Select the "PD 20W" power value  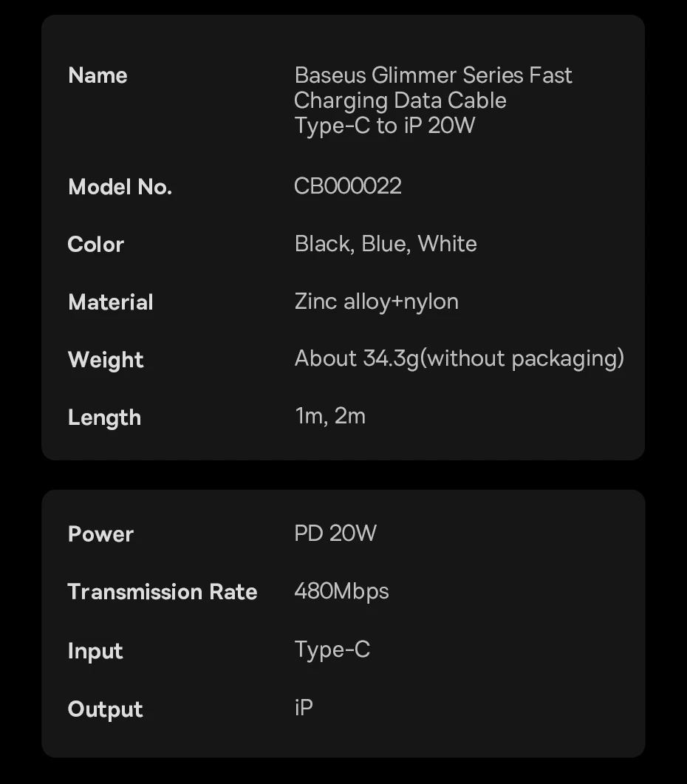(x=335, y=533)
